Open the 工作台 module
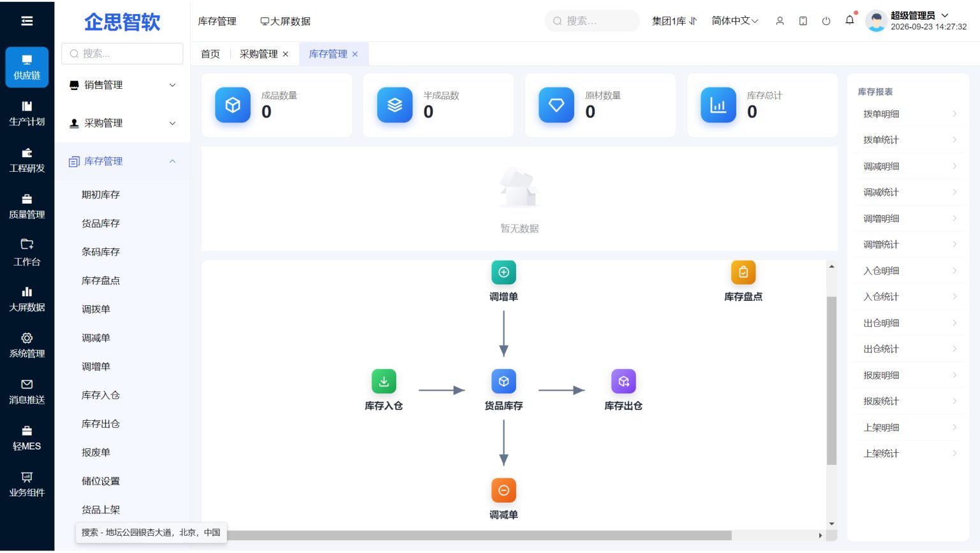Viewport: 980px width, 553px height. (27, 254)
